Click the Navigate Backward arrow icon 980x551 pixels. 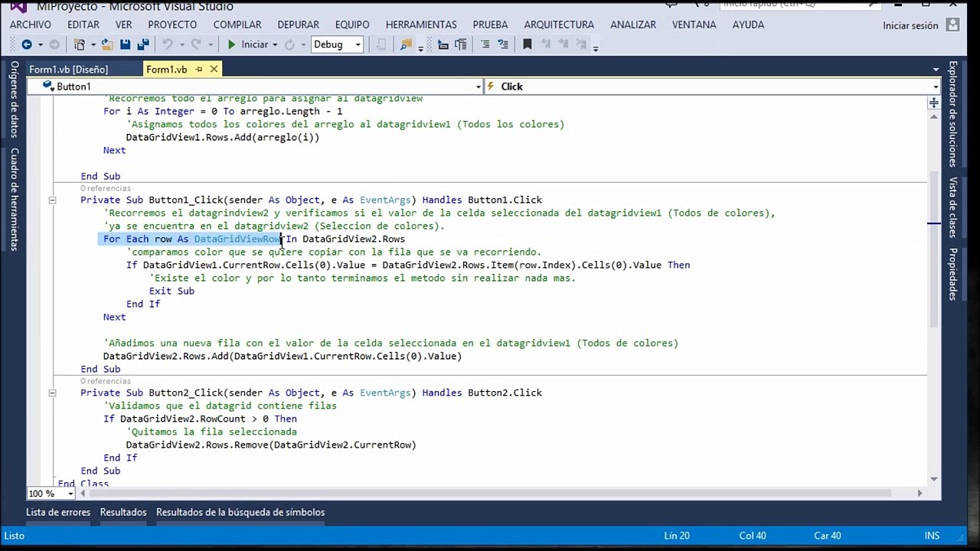click(x=26, y=44)
